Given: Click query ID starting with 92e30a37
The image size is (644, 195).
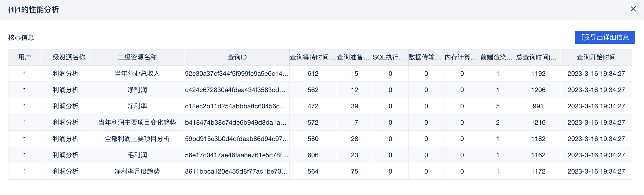Looking at the screenshot, I should (x=237, y=74).
